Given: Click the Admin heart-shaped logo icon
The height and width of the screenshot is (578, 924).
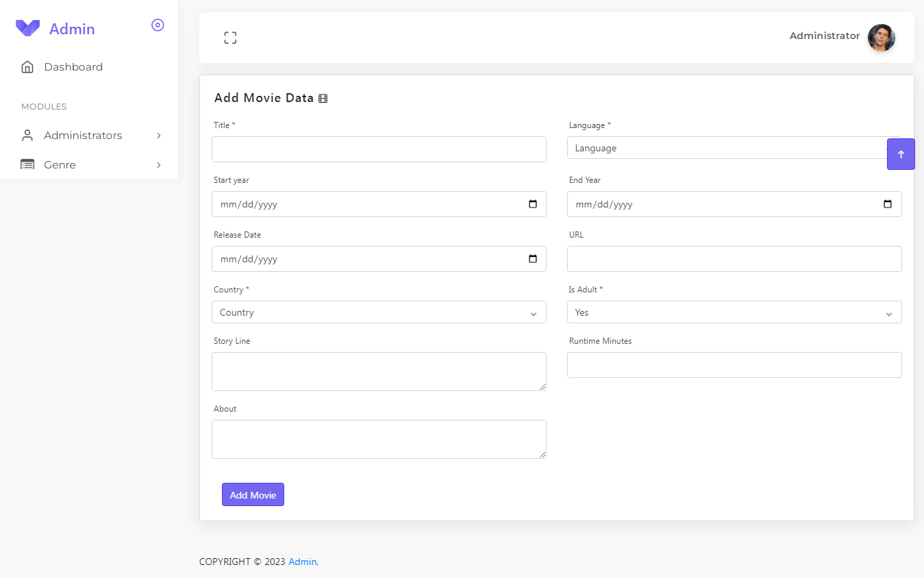Looking at the screenshot, I should tap(27, 27).
